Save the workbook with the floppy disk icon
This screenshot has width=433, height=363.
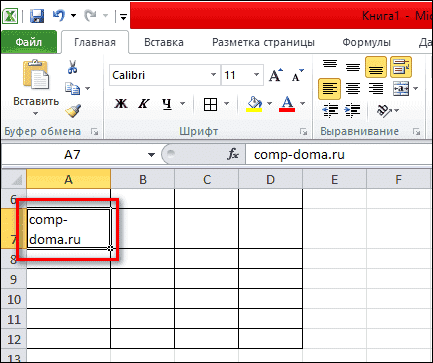point(37,16)
